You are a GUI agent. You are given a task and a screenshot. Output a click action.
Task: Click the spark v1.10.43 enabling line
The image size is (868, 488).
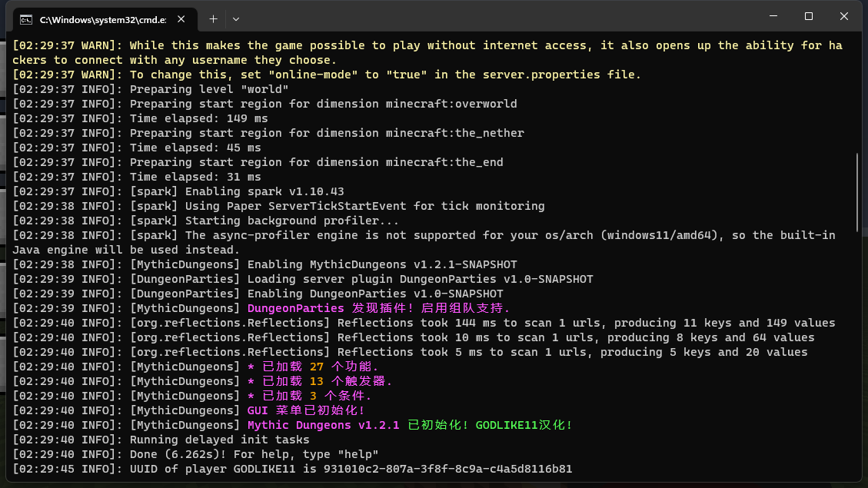pyautogui.click(x=264, y=191)
